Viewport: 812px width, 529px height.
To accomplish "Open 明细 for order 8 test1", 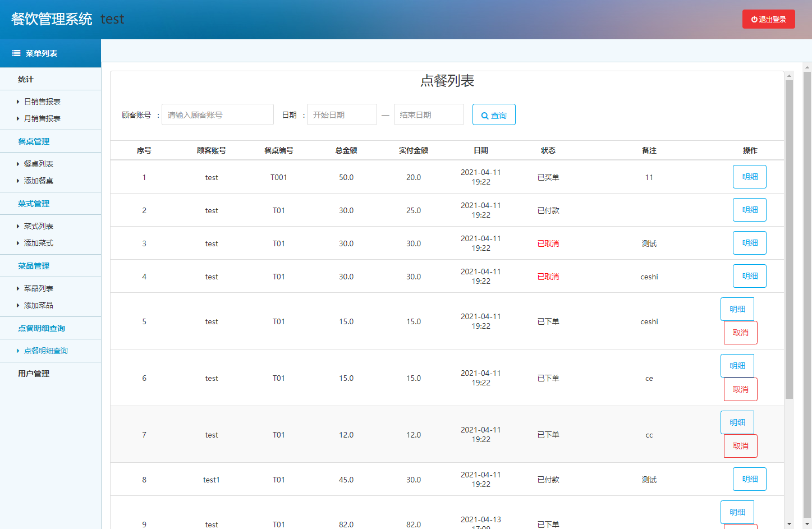I will tap(749, 479).
